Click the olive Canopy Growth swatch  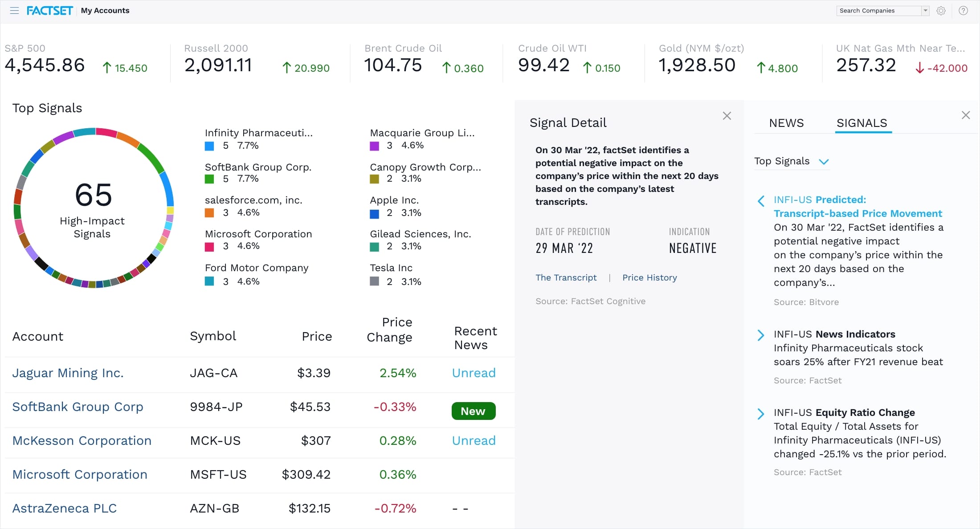tap(375, 179)
